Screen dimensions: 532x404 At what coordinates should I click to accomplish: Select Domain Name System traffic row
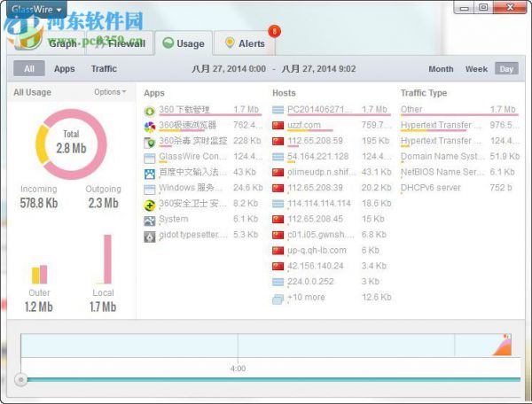tap(459, 156)
